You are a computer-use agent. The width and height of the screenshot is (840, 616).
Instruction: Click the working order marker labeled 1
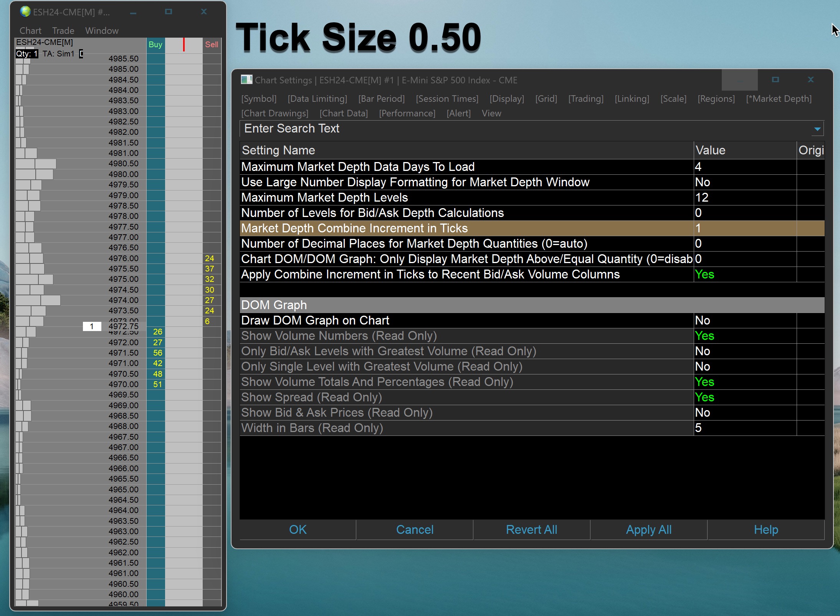point(92,326)
